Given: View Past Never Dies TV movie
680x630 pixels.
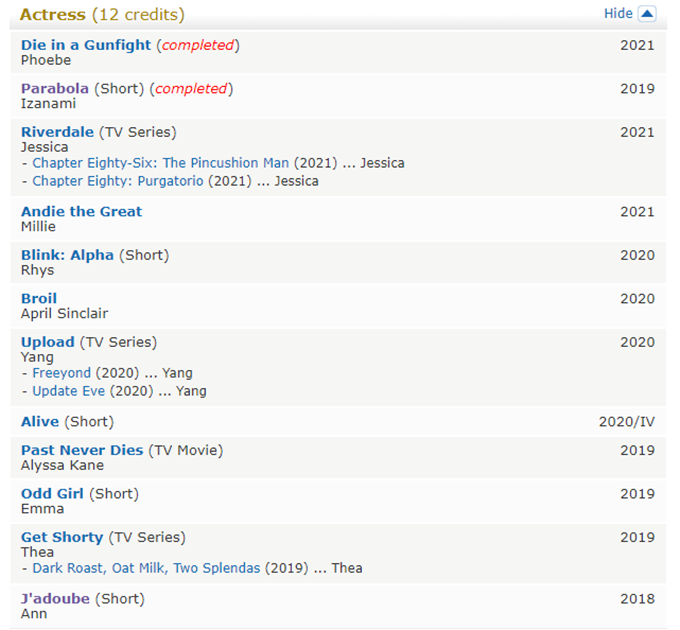Looking at the screenshot, I should [82, 450].
